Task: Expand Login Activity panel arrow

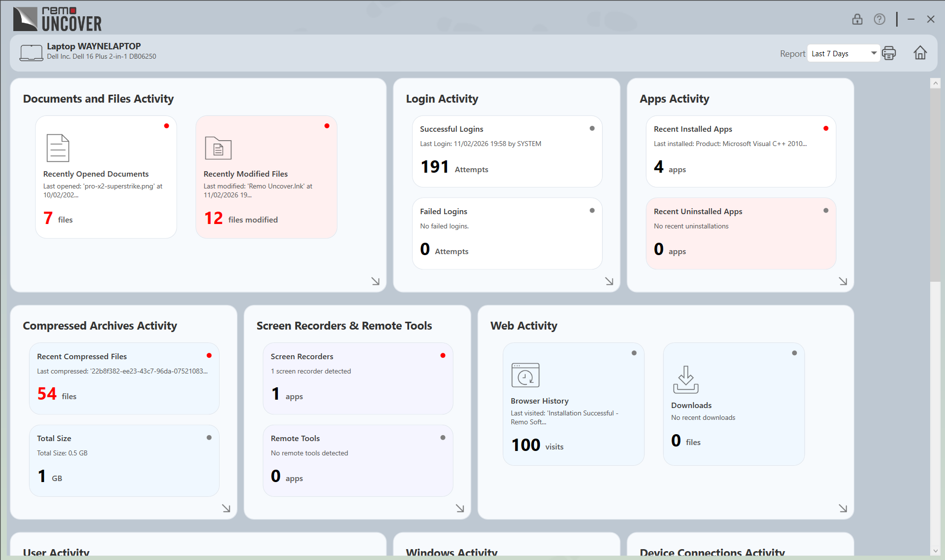Action: pyautogui.click(x=609, y=281)
